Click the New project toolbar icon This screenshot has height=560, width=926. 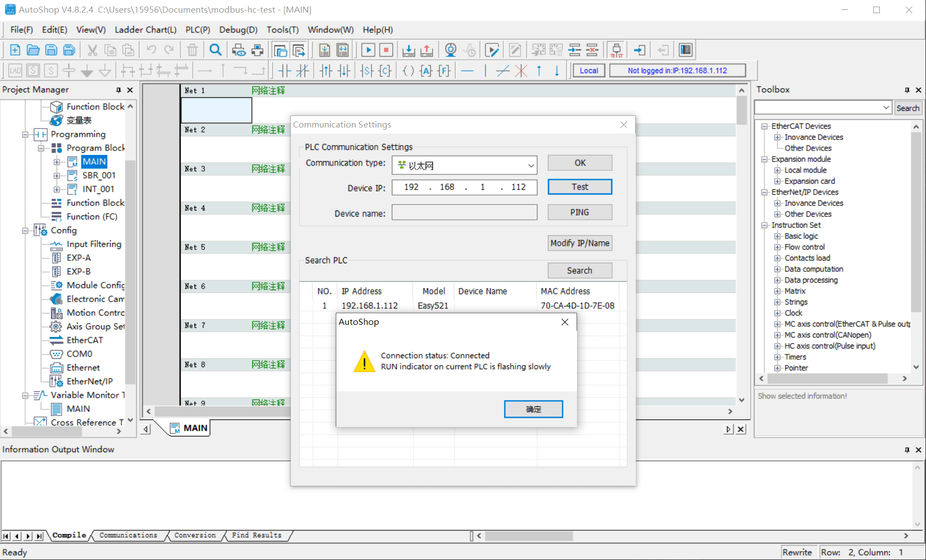15,50
